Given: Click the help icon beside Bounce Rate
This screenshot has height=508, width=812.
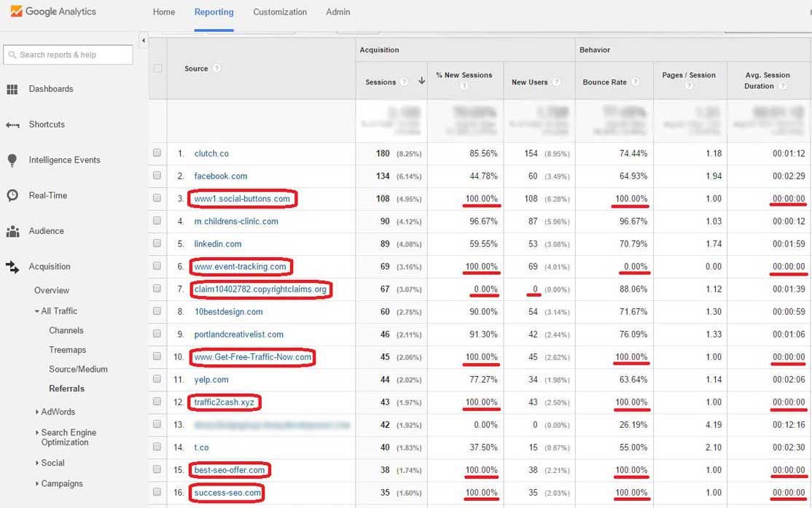Looking at the screenshot, I should [x=635, y=82].
